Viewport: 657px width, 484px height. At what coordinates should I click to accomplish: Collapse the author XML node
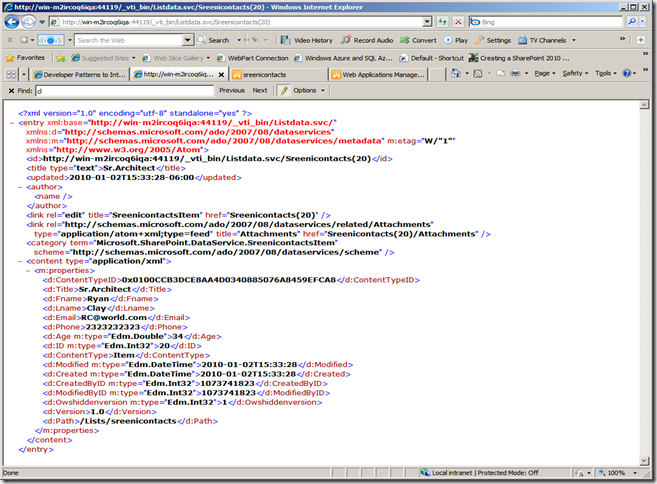coord(20,187)
